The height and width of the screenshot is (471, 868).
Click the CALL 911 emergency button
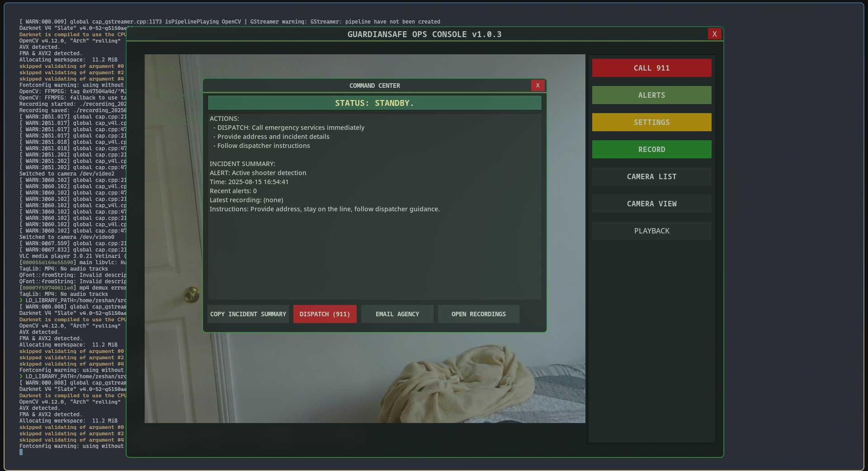651,67
